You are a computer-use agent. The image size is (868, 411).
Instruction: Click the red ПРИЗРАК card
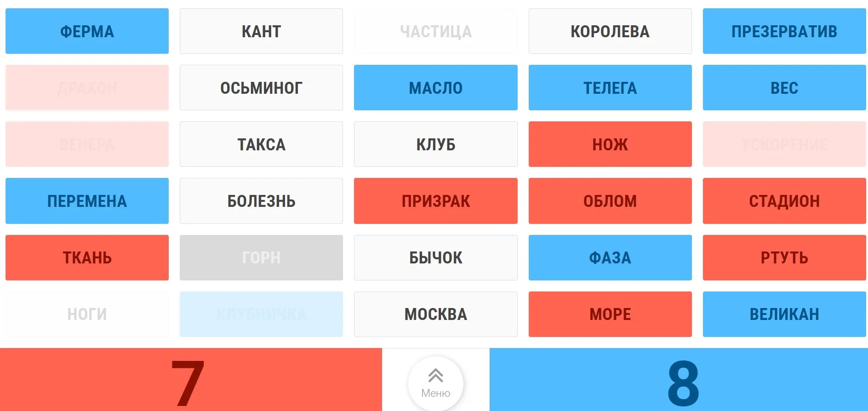click(435, 201)
